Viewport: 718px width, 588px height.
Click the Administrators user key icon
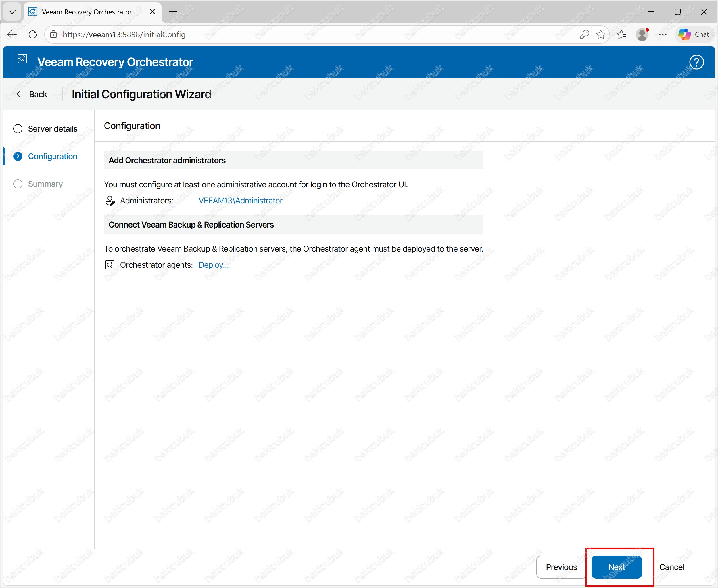click(x=110, y=201)
